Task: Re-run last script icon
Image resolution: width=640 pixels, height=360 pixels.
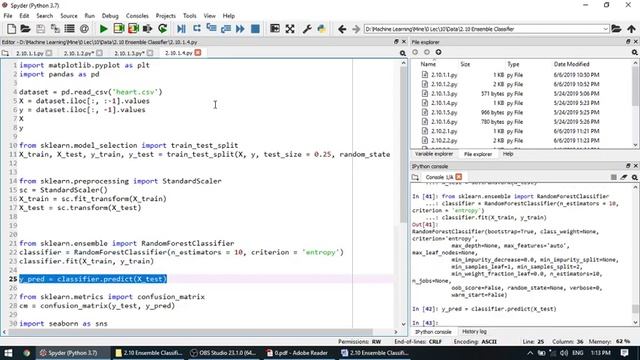Action: (162, 29)
